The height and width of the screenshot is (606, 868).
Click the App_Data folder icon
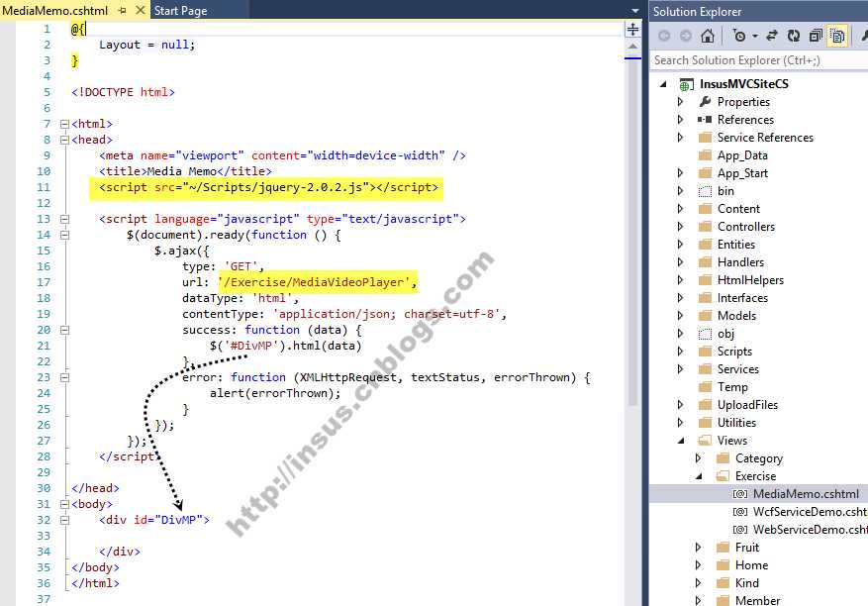(705, 155)
